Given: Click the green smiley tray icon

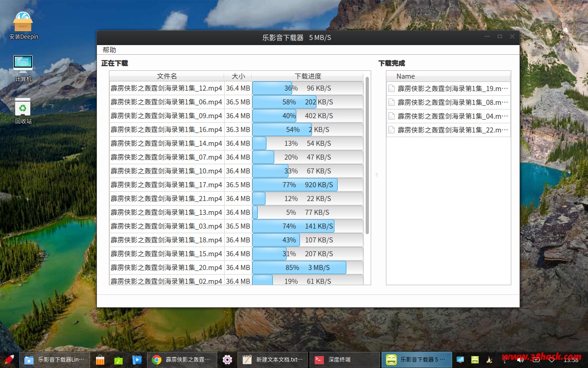Looking at the screenshot, I should [475, 360].
